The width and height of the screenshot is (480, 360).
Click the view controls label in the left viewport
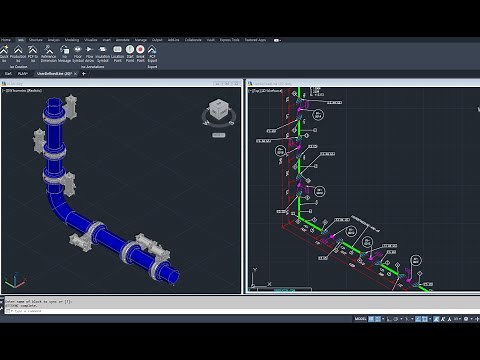tap(23, 91)
